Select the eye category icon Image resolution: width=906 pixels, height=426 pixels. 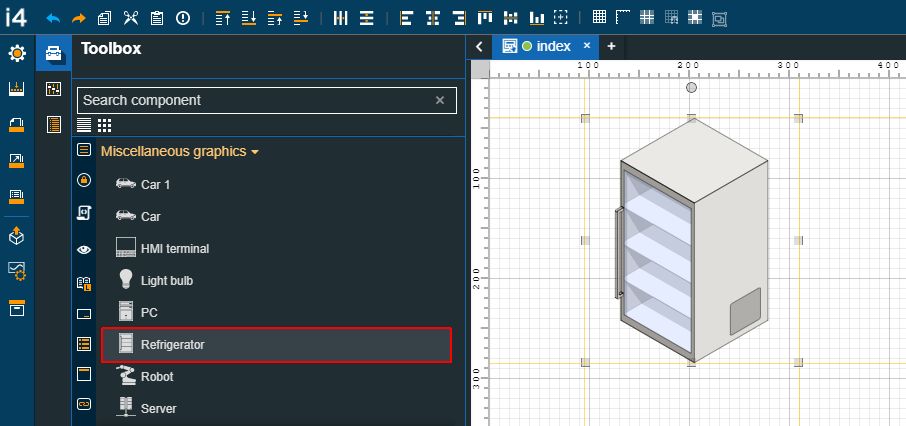coord(84,249)
